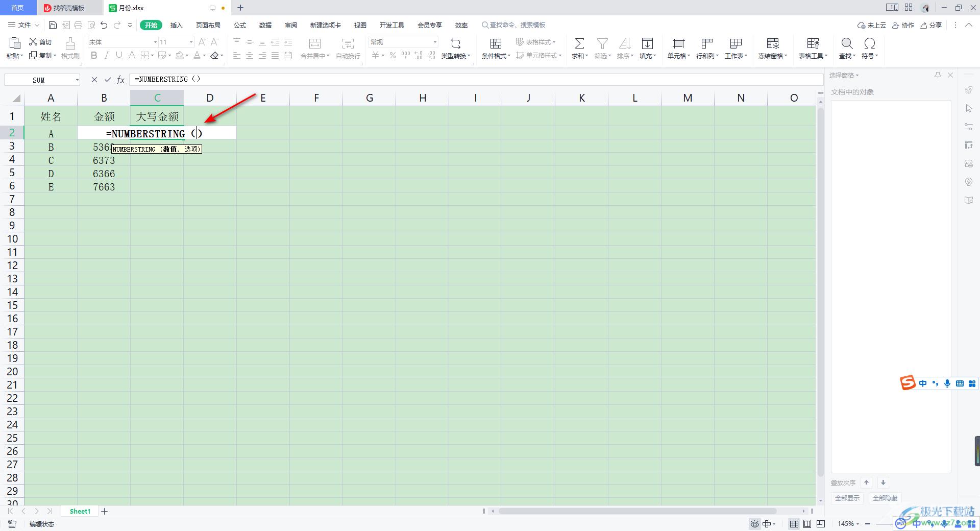Click the Cut (剪切) scissors icon
The height and width of the screenshot is (531, 980).
[33, 42]
